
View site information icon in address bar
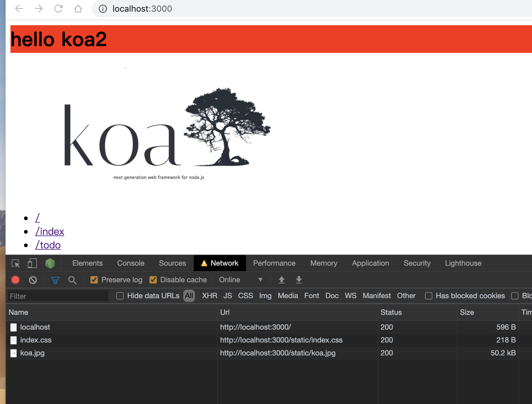(103, 9)
